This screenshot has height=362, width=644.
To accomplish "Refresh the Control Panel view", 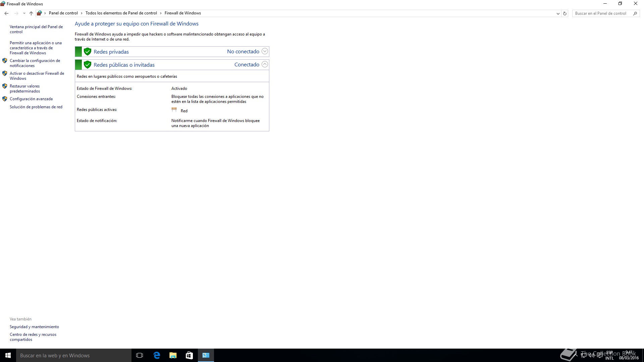I will click(x=565, y=13).
